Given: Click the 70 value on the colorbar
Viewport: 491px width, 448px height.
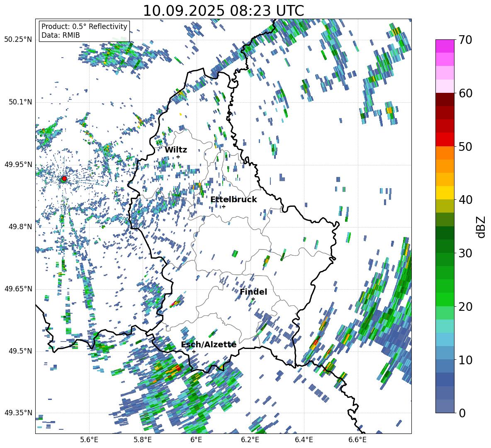Looking at the screenshot, I should [465, 40].
